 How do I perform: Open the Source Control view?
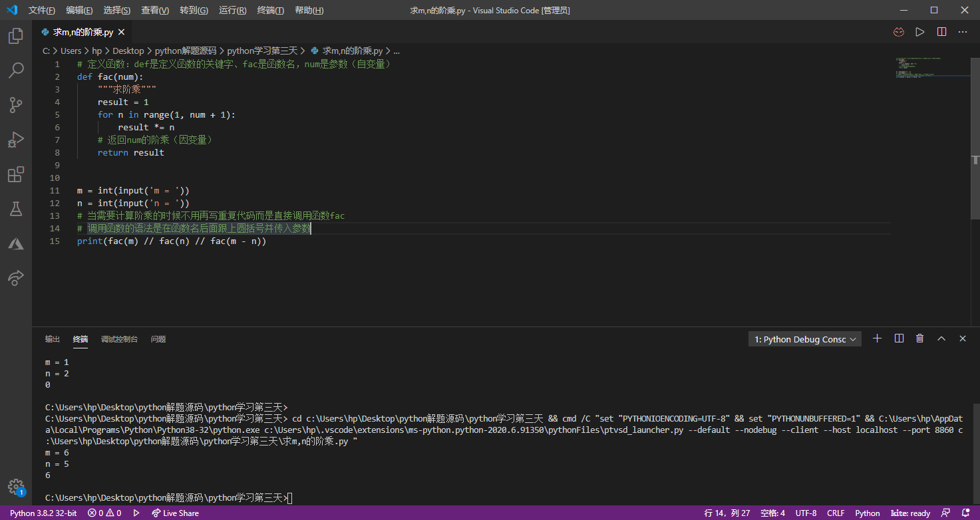tap(16, 105)
